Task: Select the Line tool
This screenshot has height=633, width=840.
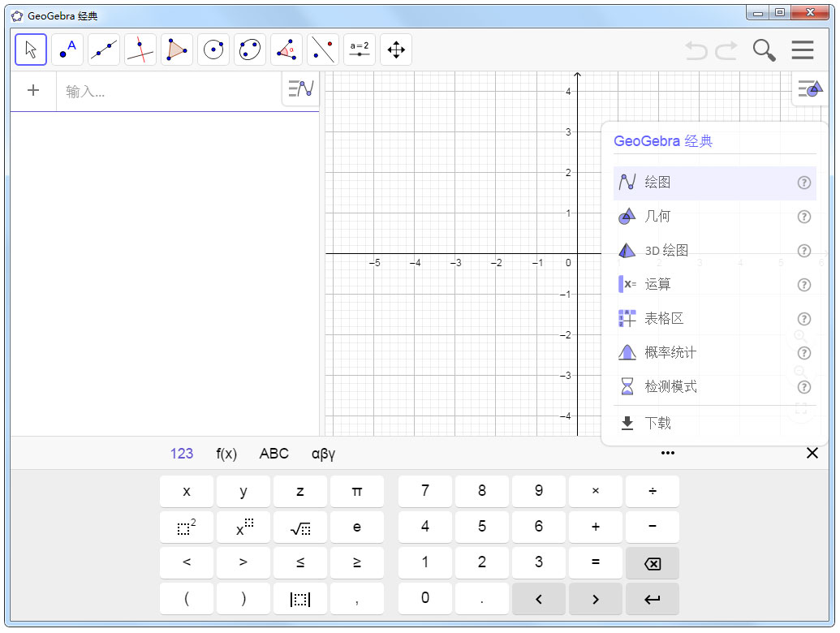Action: [x=103, y=50]
